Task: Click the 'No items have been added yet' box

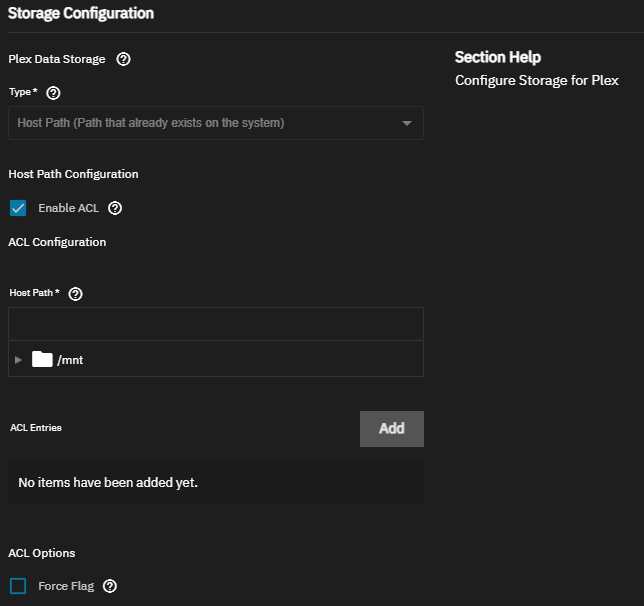Action: tap(216, 482)
